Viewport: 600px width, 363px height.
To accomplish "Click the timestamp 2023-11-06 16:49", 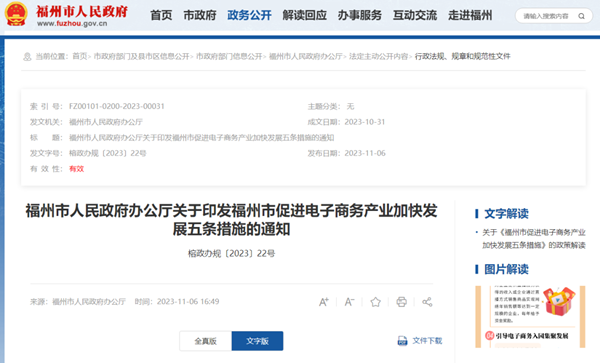I will (x=188, y=301).
